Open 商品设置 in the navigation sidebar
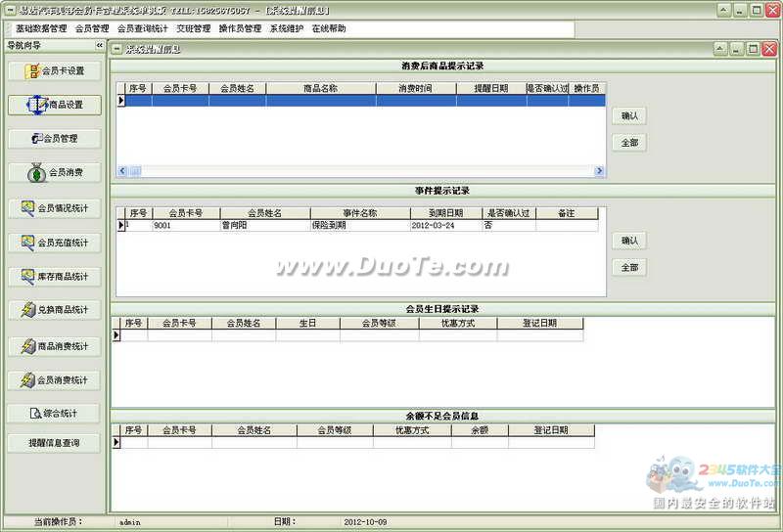 54,105
